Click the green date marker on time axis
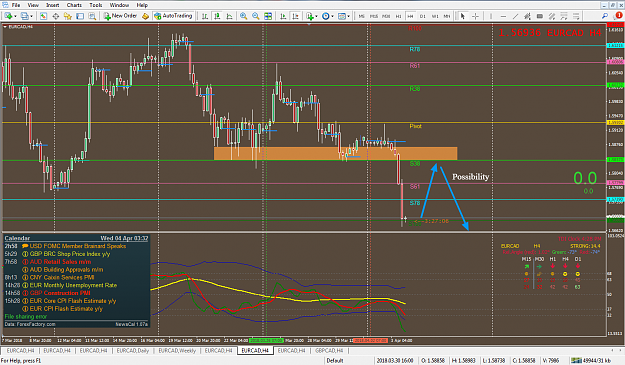 pyautogui.click(x=266, y=341)
